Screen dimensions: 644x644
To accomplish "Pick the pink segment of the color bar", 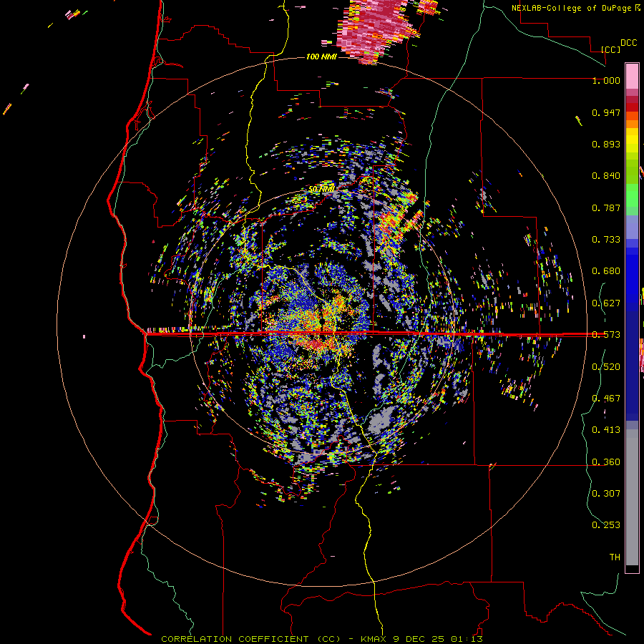I will pos(632,76).
